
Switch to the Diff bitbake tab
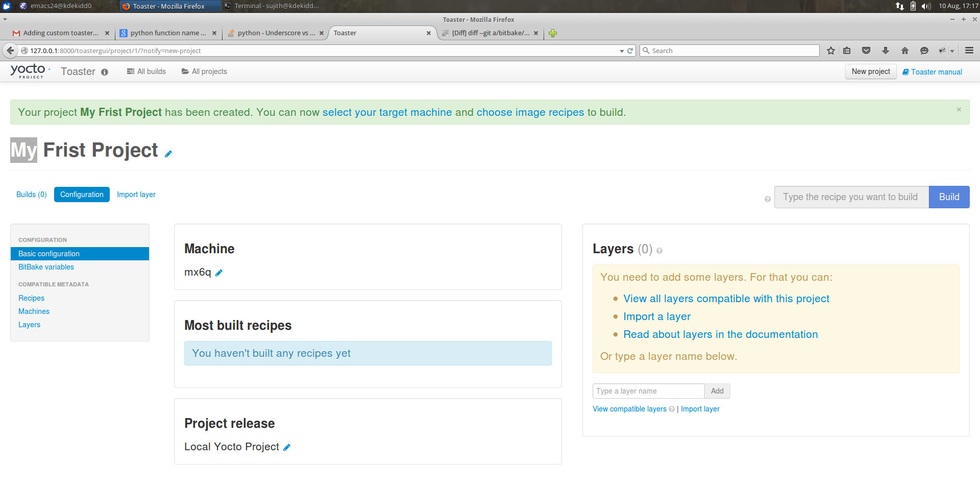(490, 33)
